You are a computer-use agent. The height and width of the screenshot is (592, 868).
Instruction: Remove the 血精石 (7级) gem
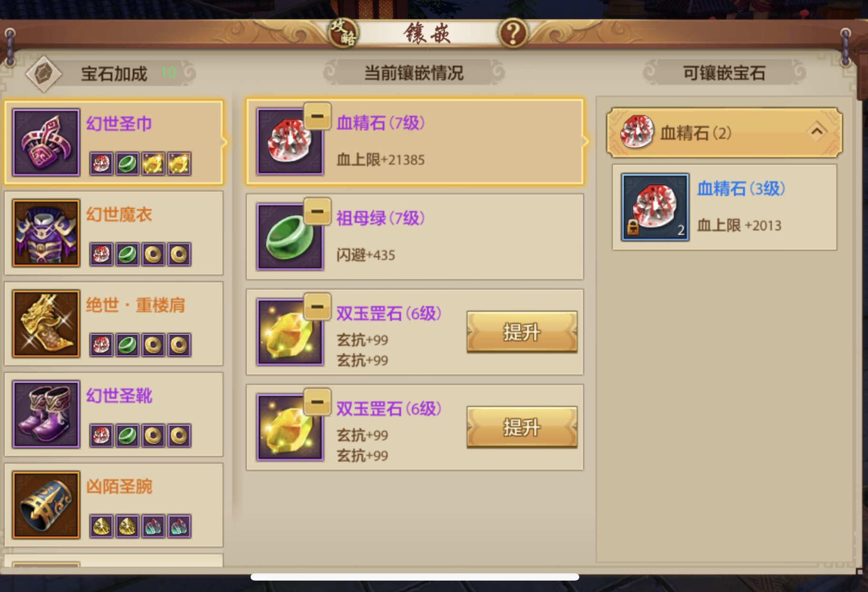click(x=317, y=116)
